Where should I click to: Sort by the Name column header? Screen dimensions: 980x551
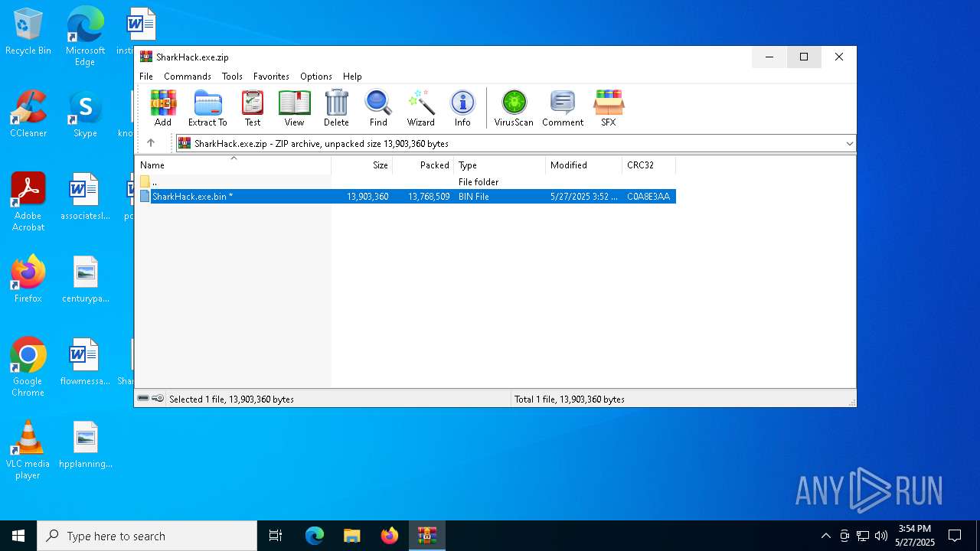pos(234,165)
